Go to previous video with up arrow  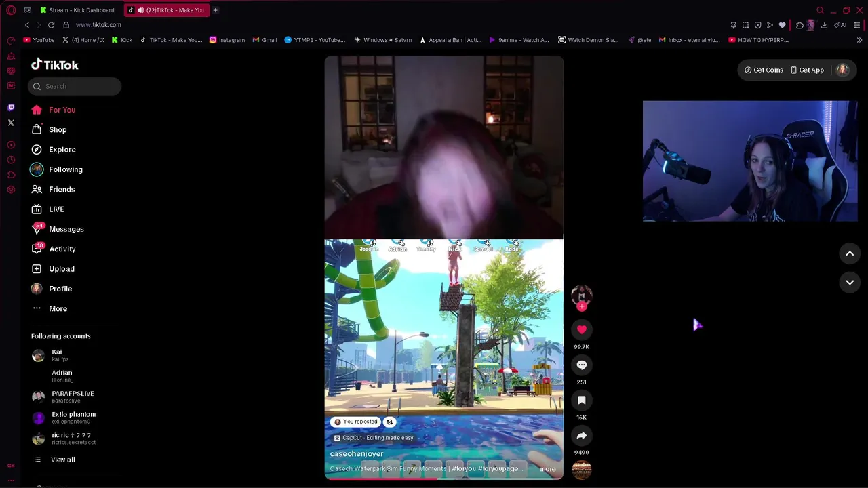tap(849, 253)
